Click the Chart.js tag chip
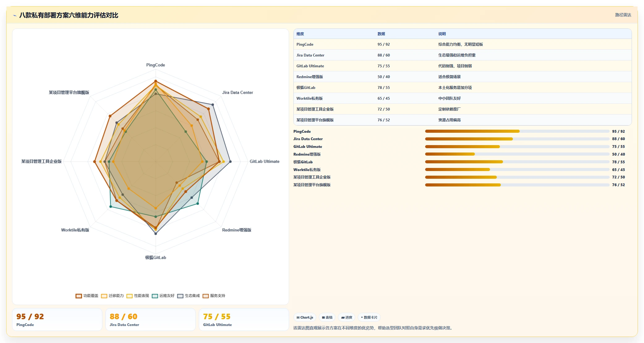This screenshot has width=644, height=343. (305, 317)
